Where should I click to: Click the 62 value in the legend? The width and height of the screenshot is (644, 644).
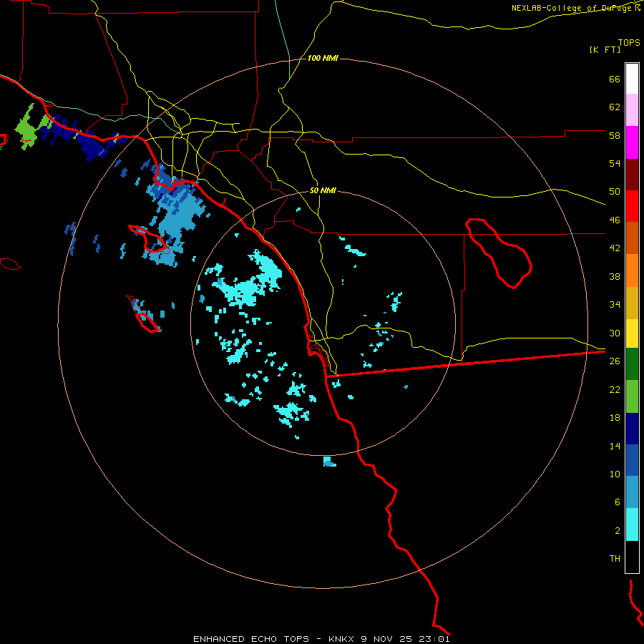pos(615,107)
